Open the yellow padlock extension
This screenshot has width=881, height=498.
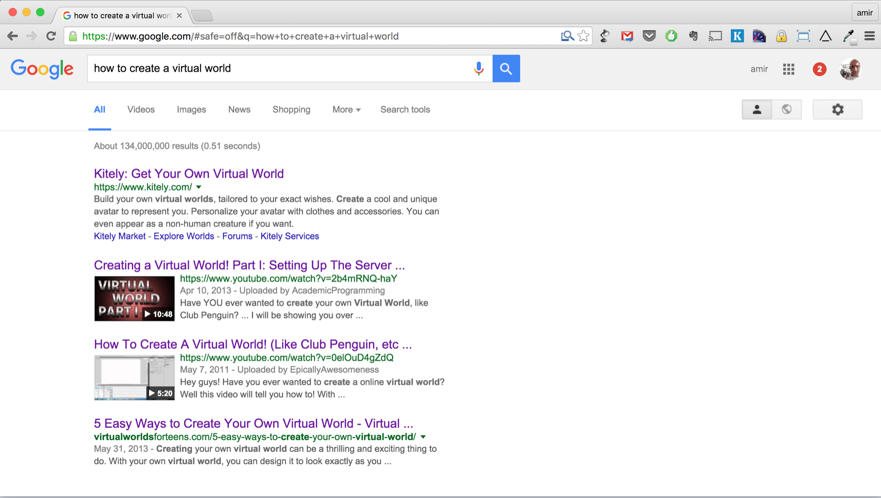pos(781,37)
